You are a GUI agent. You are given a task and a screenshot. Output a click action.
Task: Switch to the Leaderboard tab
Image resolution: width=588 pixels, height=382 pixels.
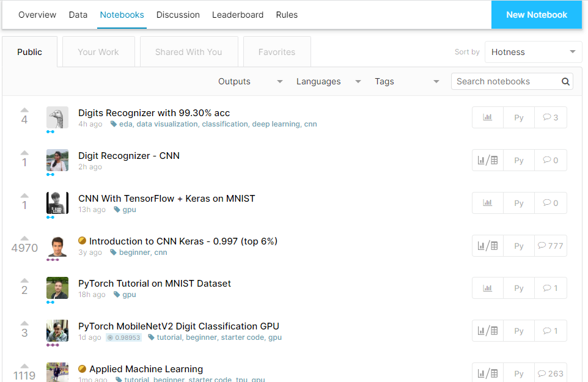(x=238, y=14)
